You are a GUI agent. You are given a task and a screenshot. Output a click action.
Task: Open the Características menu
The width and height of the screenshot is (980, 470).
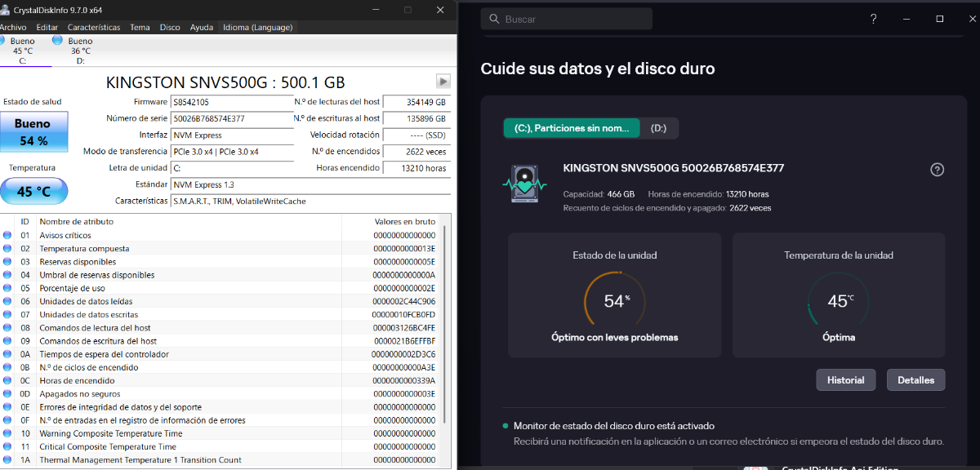(93, 27)
